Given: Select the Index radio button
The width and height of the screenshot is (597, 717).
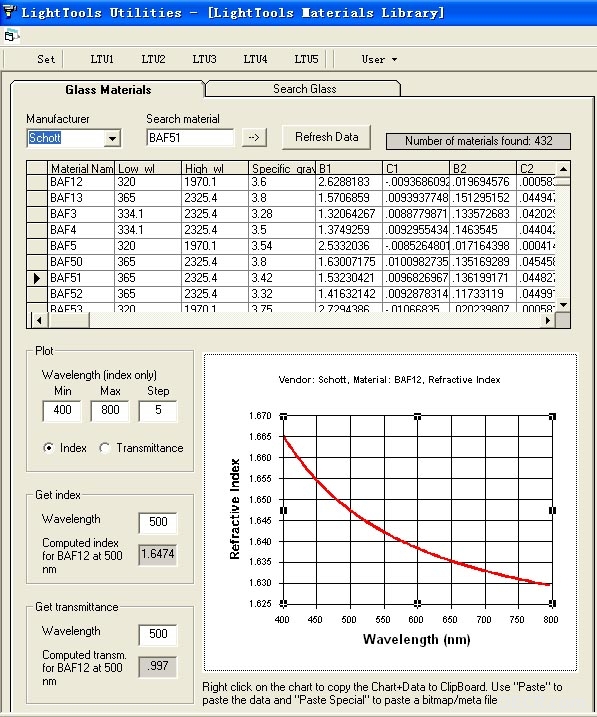Looking at the screenshot, I should click(48, 448).
